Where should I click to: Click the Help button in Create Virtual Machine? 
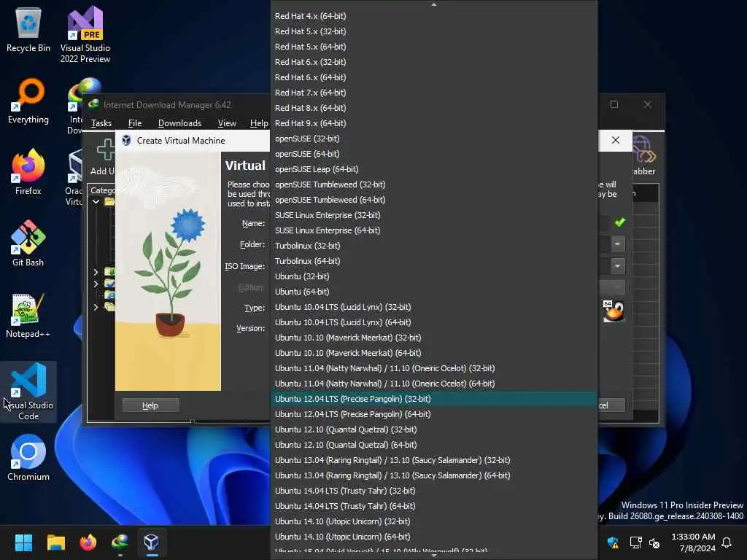pyautogui.click(x=150, y=405)
